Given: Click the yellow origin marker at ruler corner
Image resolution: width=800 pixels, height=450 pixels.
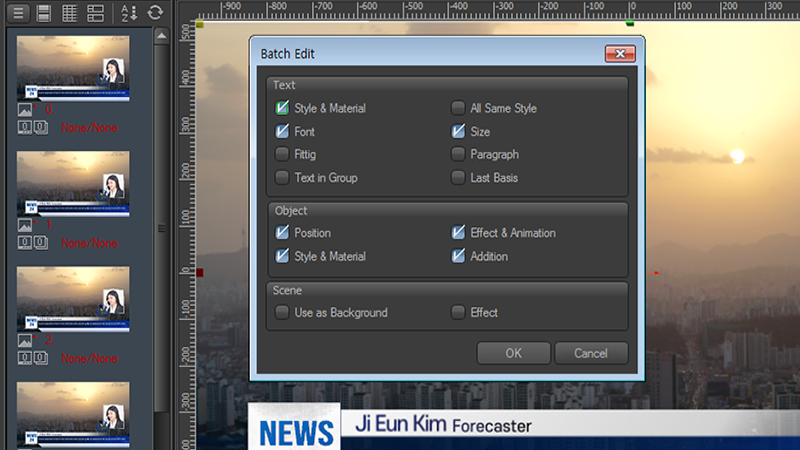Looking at the screenshot, I should pyautogui.click(x=199, y=24).
